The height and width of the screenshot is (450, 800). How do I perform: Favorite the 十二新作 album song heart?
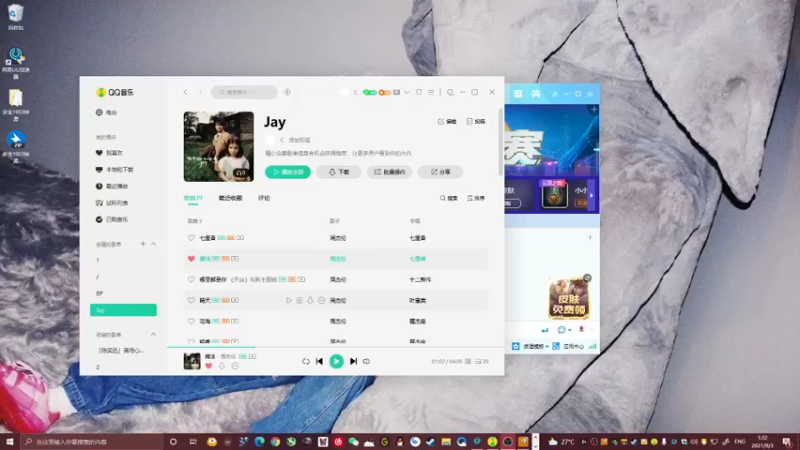[191, 280]
